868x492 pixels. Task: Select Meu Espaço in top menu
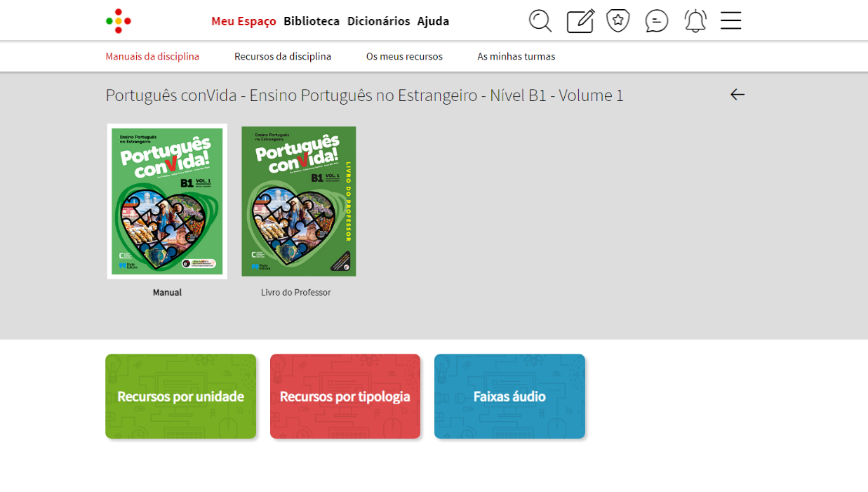(x=243, y=21)
